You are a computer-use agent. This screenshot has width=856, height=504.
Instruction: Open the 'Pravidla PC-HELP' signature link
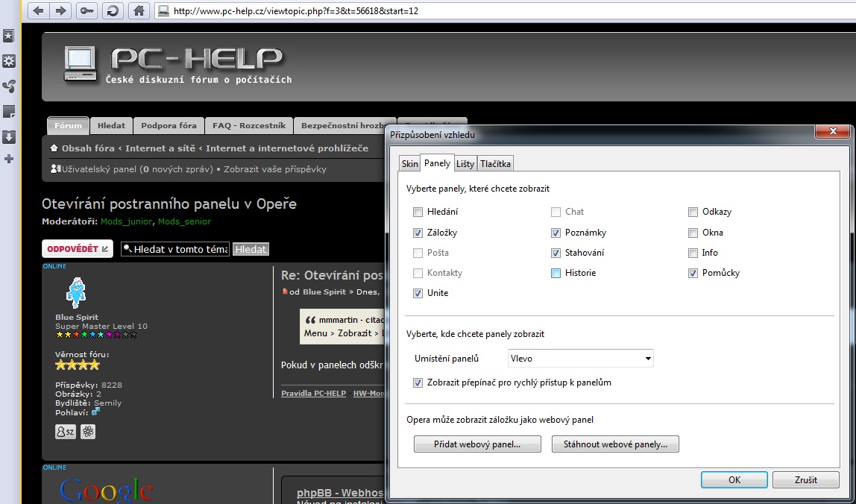(x=313, y=393)
